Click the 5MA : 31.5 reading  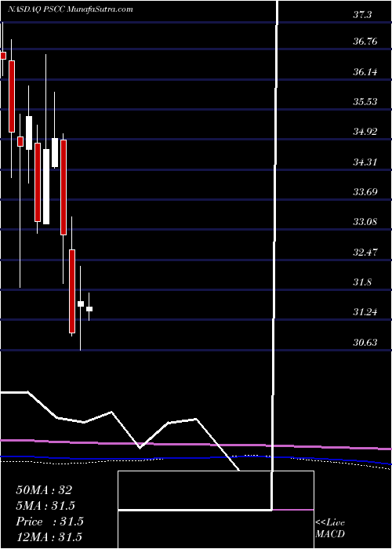(45, 506)
